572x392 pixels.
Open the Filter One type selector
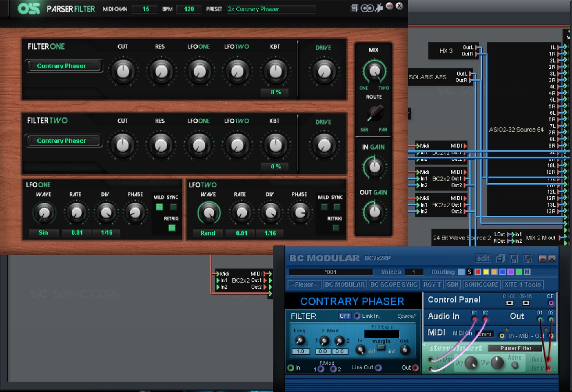[x=64, y=66]
